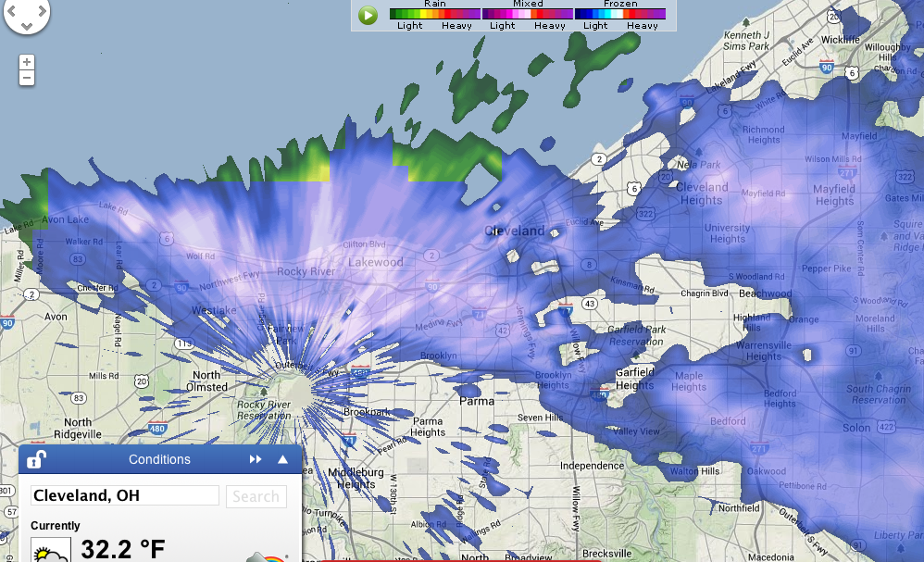924x562 pixels.
Task: Click the Route 422 shield near Solon
Action: 886,427
